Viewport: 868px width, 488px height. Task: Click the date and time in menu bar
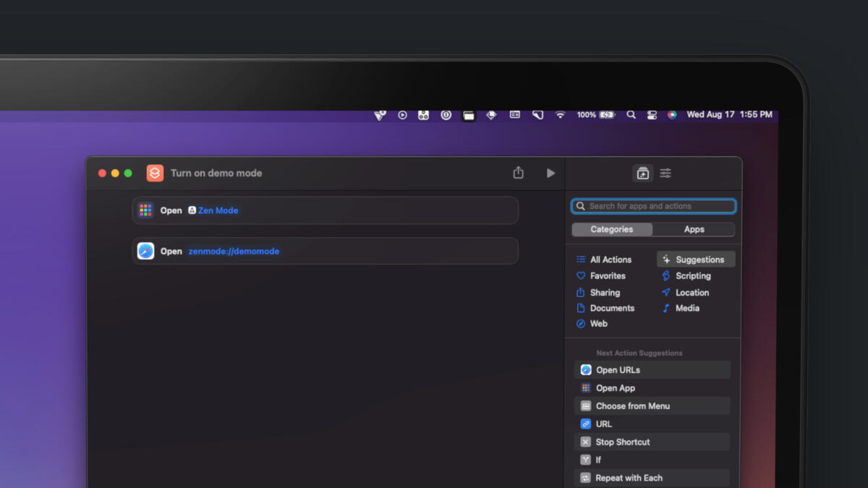(729, 115)
